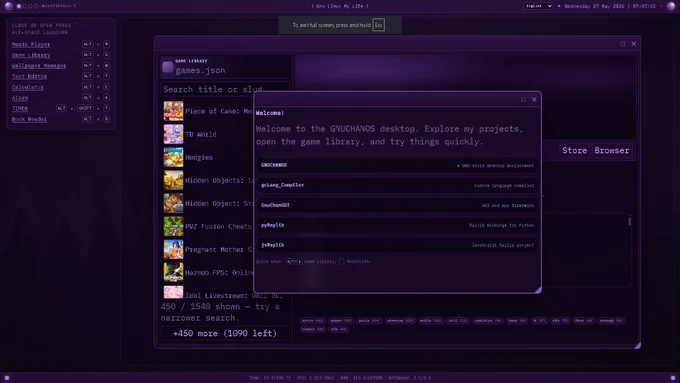
Task: Open the jsRaylib project row
Action: [397, 245]
